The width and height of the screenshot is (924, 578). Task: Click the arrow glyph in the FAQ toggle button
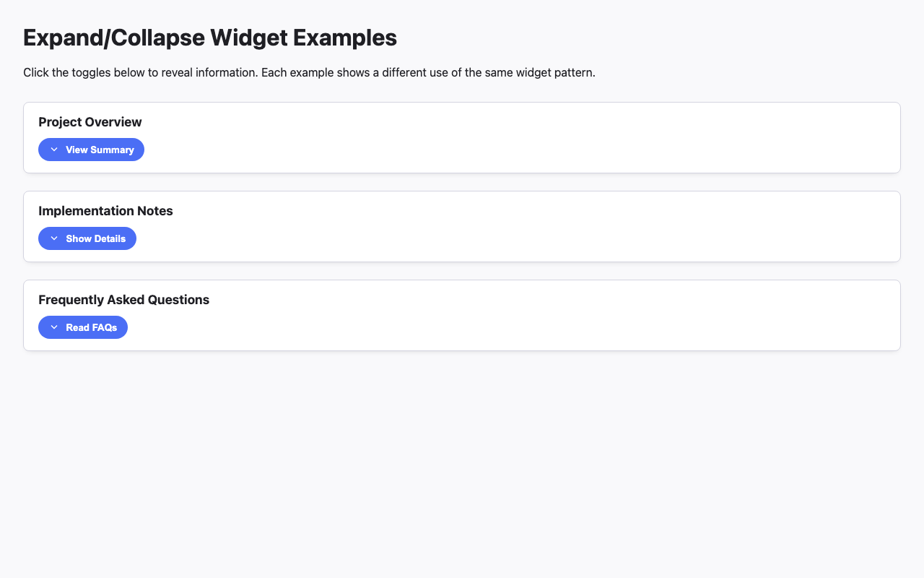[53, 327]
